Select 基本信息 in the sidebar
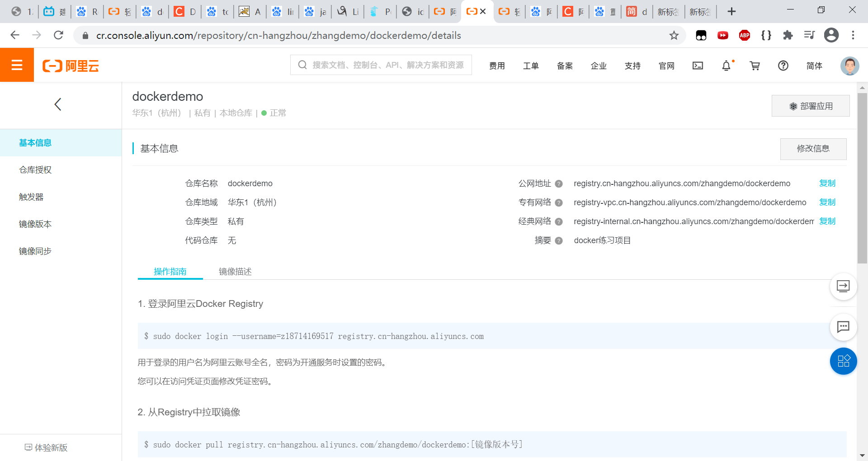 61,143
